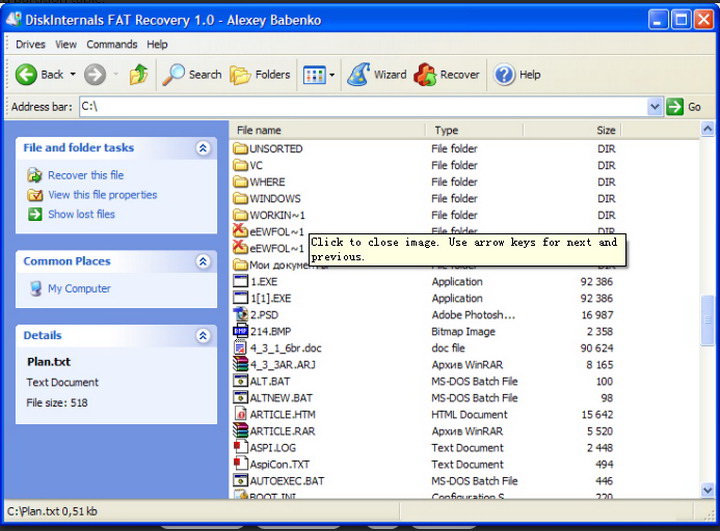Go up one folder level

[139, 74]
